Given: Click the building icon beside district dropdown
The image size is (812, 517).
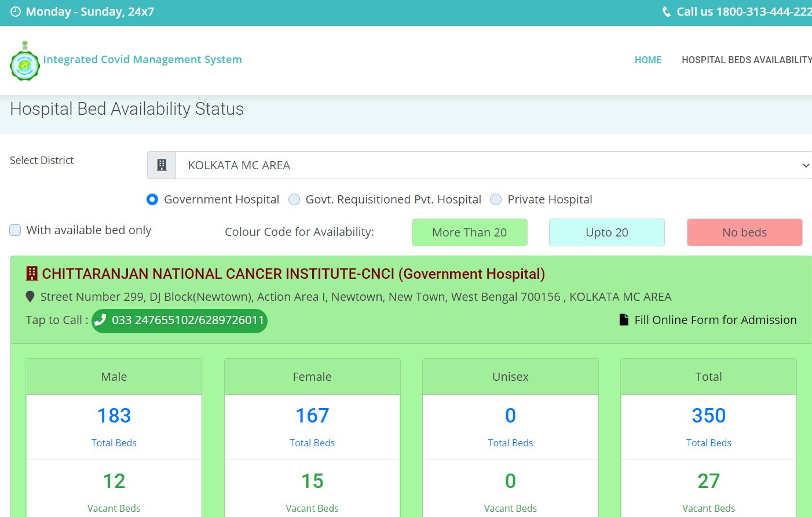Looking at the screenshot, I should [162, 165].
